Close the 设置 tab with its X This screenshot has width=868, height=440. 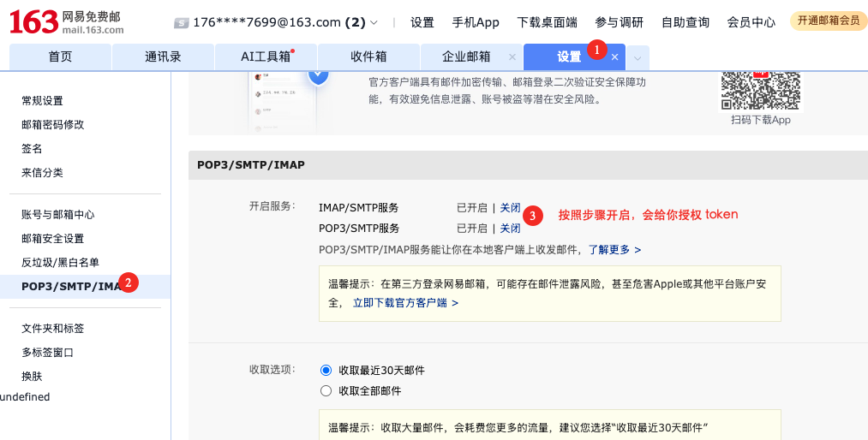pyautogui.click(x=614, y=57)
